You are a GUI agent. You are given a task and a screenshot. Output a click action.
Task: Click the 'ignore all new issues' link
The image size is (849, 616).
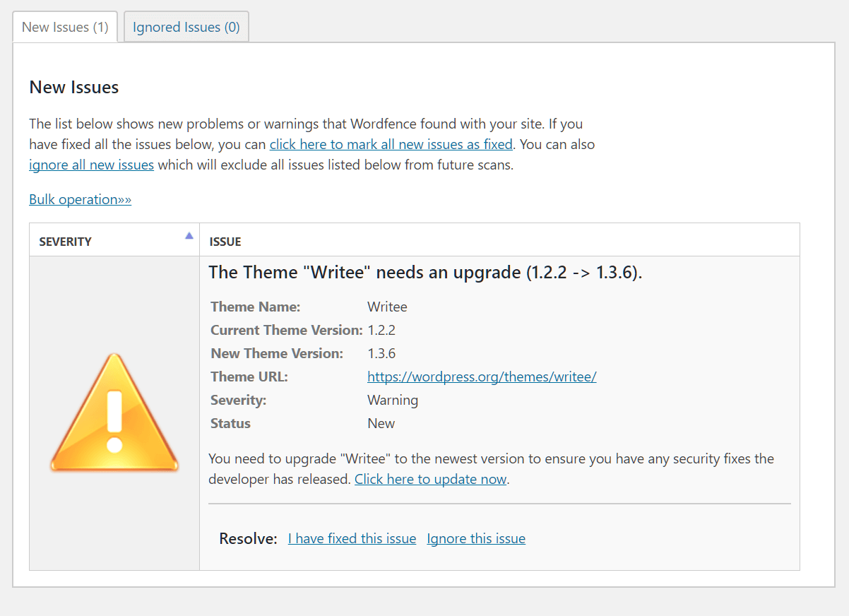pyautogui.click(x=91, y=165)
